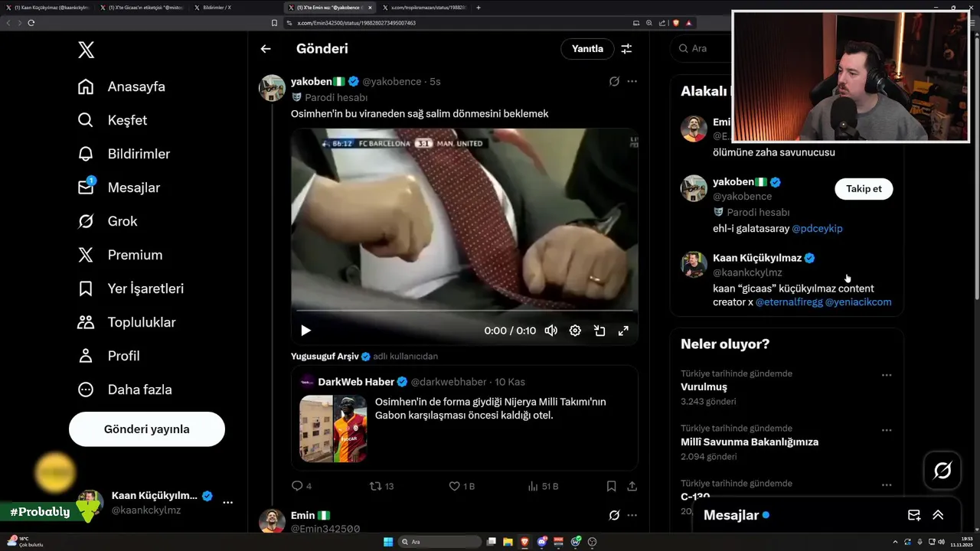Go to Anasayfa in the sidebar
Image resolution: width=980 pixels, height=551 pixels.
point(122,86)
